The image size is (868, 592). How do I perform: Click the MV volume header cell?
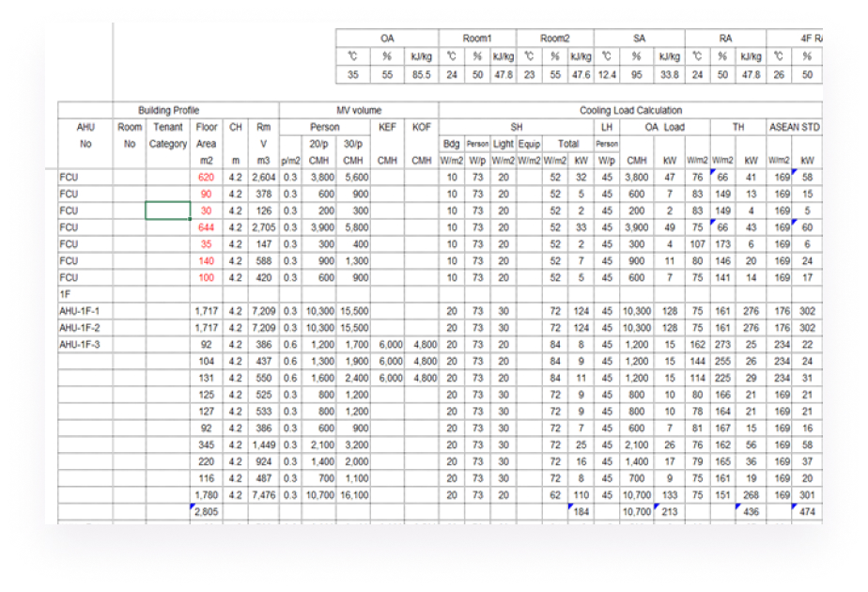pos(360,112)
